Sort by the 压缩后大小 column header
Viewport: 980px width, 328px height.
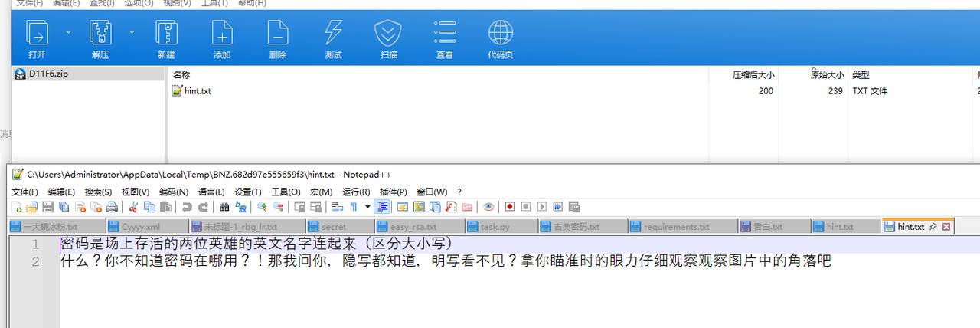coord(753,75)
